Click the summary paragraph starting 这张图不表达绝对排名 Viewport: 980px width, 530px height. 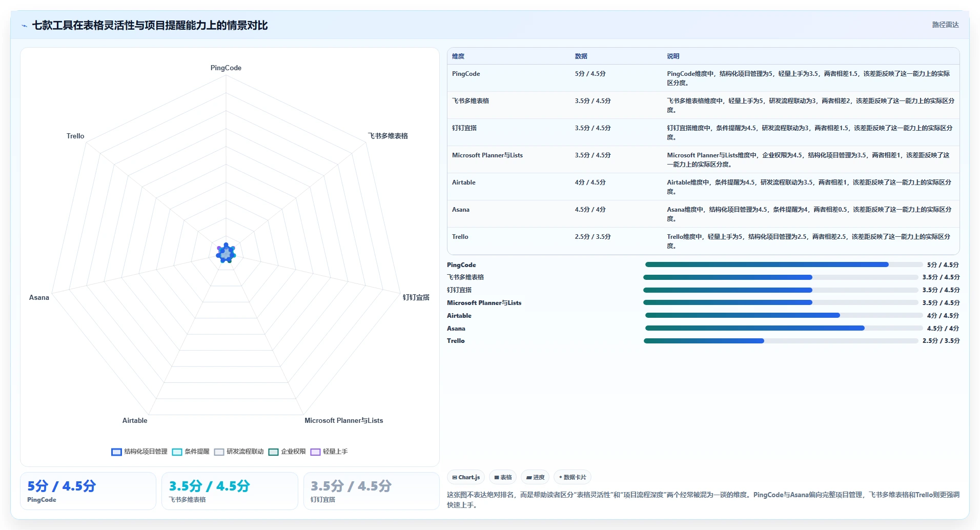(703, 500)
